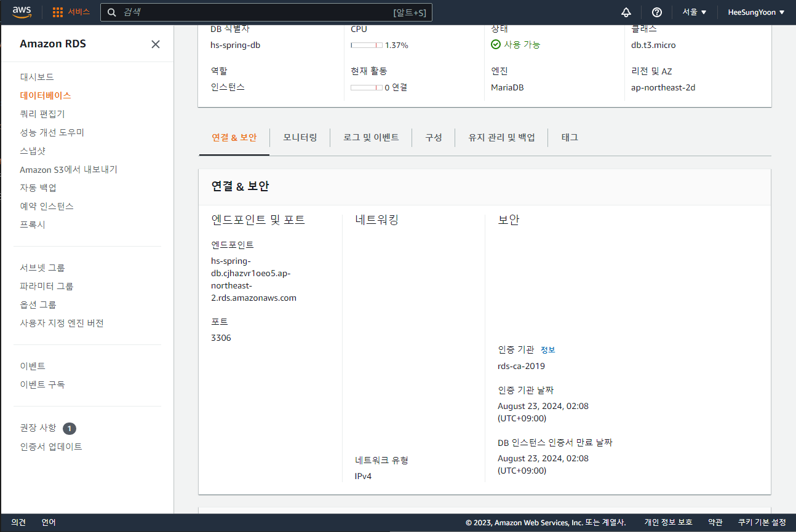Open the 약관 footer link
Screen dimensions: 796x532
(715, 522)
